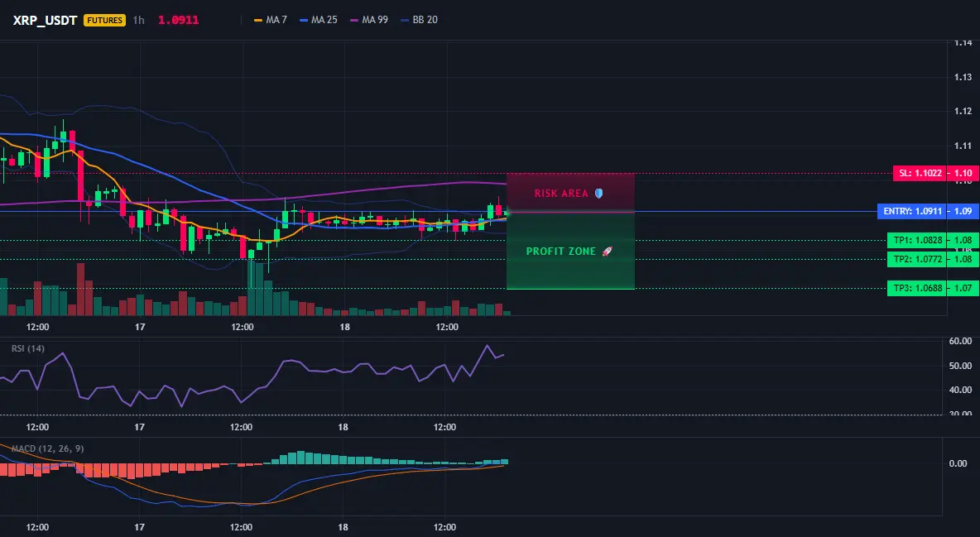
Task: Click the orange MA 7 color dash
Action: tap(258, 20)
